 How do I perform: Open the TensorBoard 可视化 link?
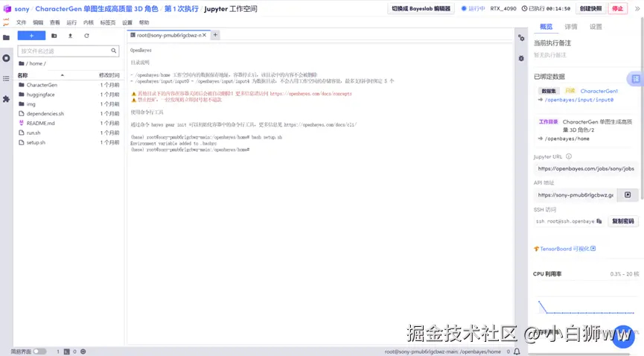point(565,249)
